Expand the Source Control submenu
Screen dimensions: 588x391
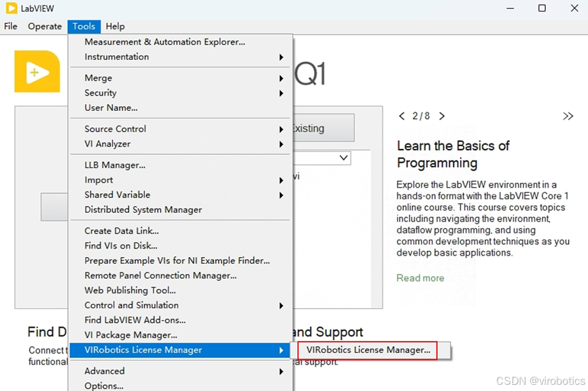pyautogui.click(x=180, y=129)
